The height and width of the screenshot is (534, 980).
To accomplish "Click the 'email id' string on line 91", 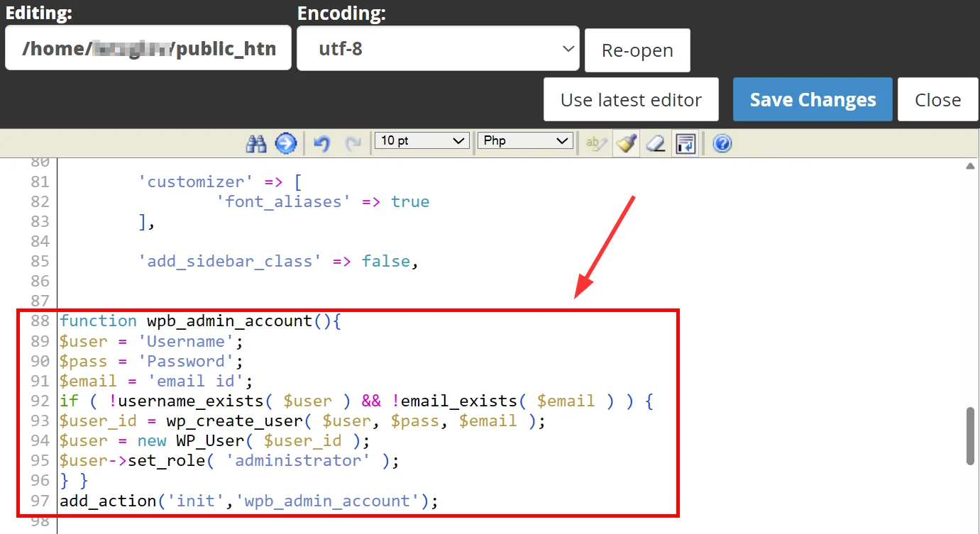I will coord(195,382).
